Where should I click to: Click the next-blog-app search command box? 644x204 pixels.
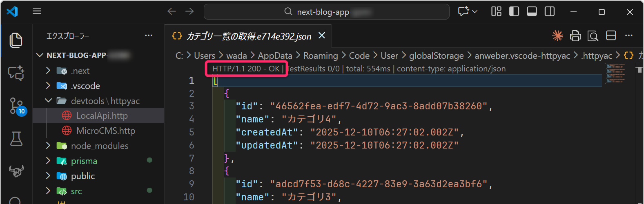(326, 12)
